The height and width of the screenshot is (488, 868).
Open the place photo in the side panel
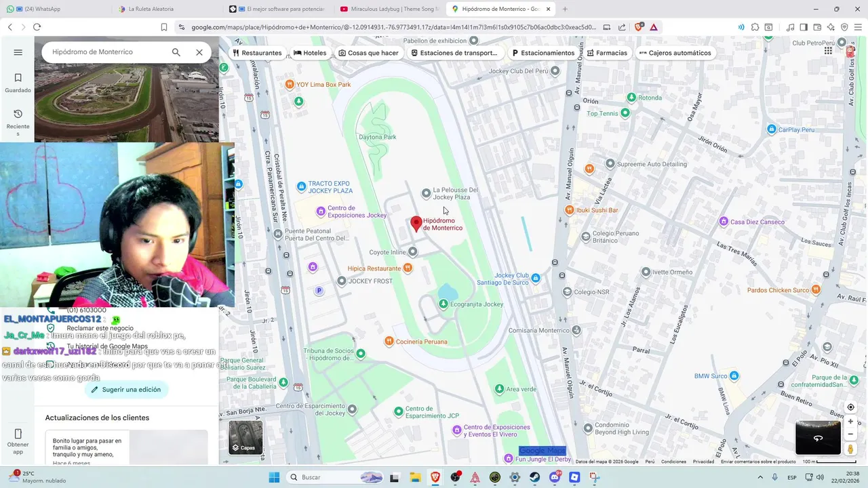click(x=127, y=102)
